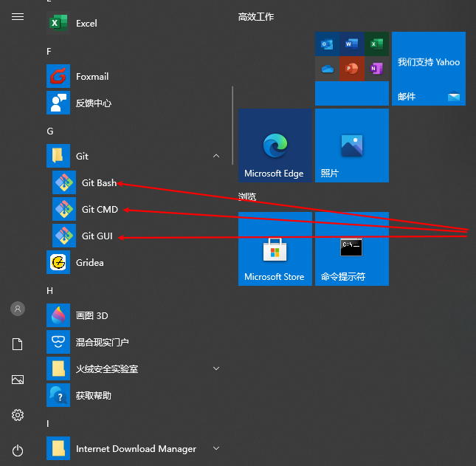This screenshot has width=476, height=466.
Task: Open Settings via the gear icon
Action: pos(18,415)
